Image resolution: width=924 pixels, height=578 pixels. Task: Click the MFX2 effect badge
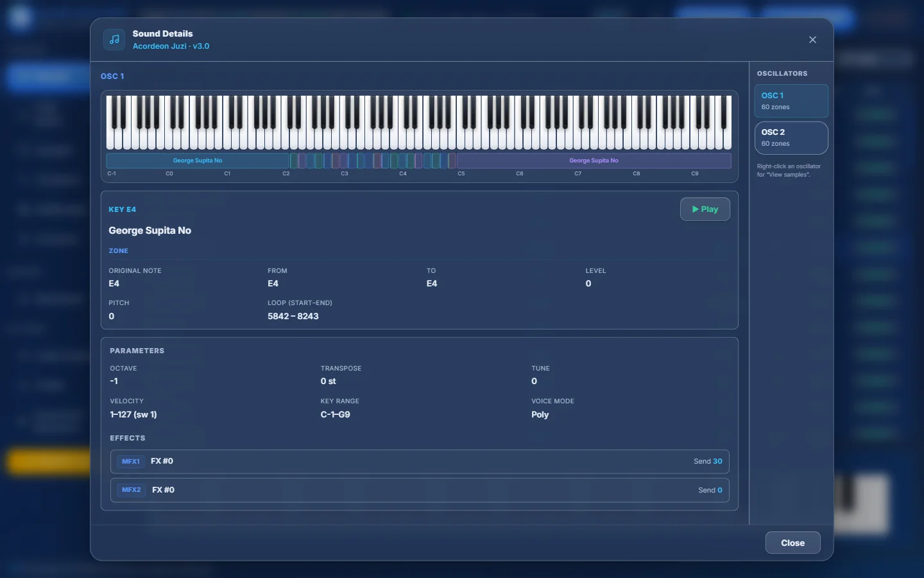[x=132, y=490]
